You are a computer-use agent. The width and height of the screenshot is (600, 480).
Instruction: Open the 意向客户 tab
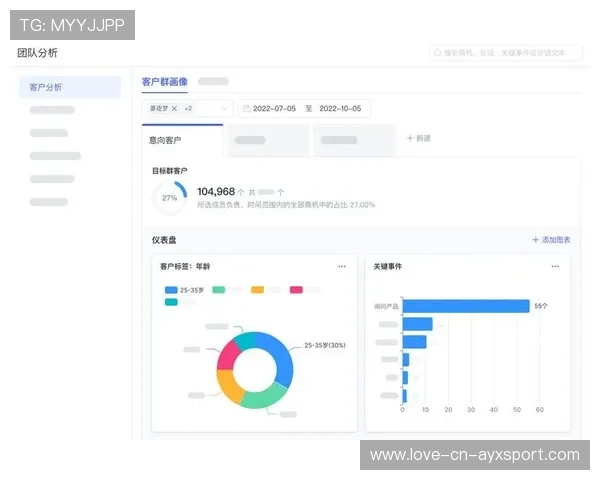click(x=165, y=140)
